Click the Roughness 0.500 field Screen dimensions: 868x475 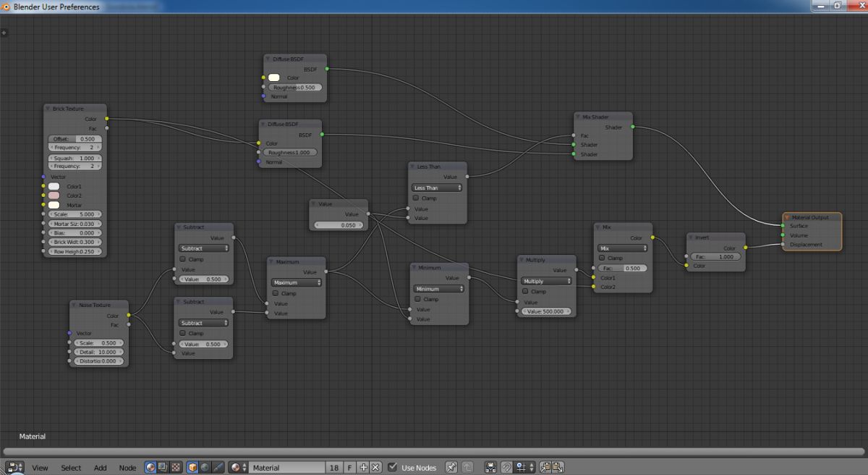pos(295,87)
